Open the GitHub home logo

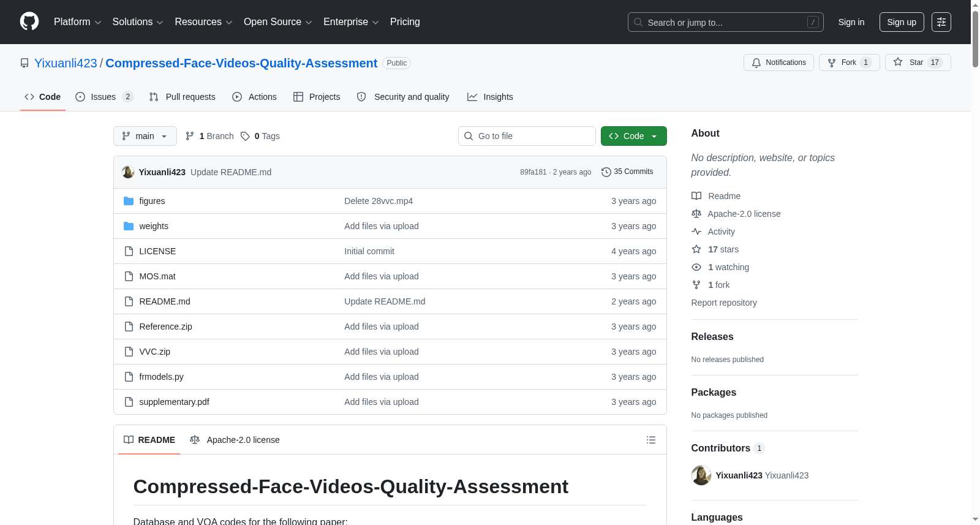tap(29, 21)
